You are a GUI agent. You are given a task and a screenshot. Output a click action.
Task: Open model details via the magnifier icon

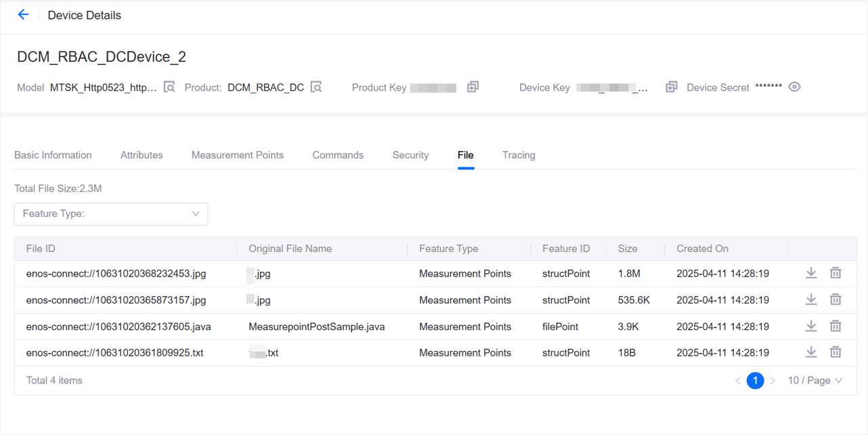(168, 87)
